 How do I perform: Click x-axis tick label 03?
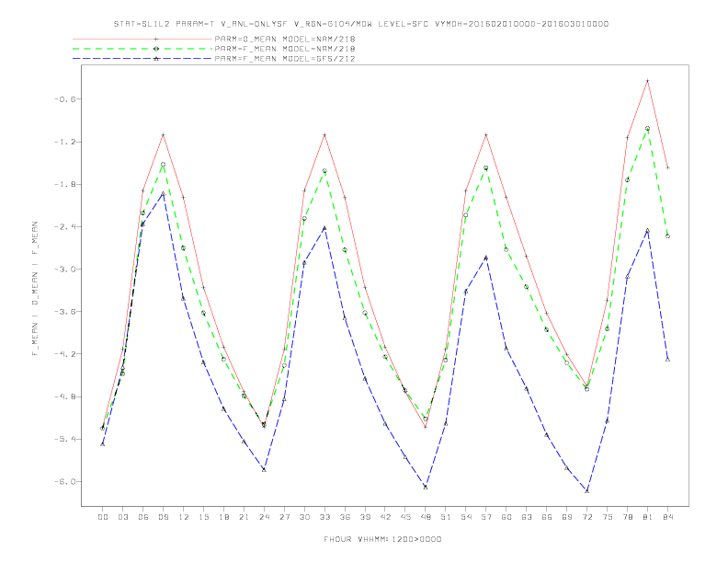click(122, 517)
